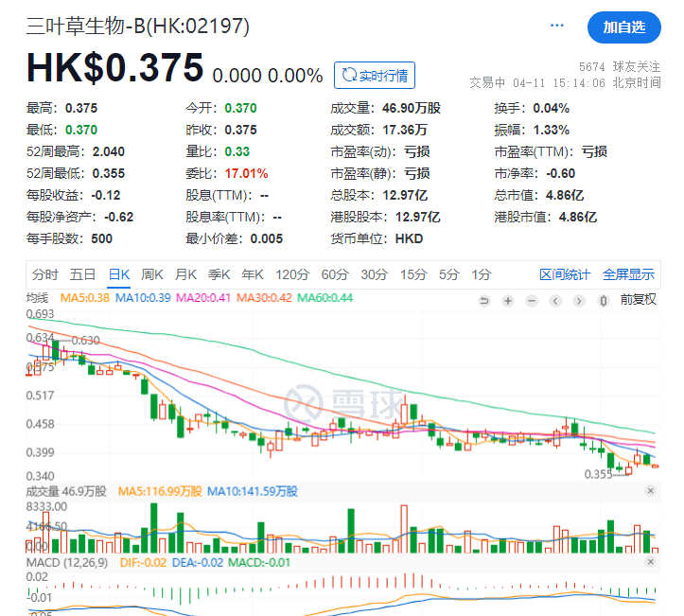This screenshot has width=684, height=616.
Task: Click the MA30:0.42 moving average label
Action: click(x=264, y=298)
